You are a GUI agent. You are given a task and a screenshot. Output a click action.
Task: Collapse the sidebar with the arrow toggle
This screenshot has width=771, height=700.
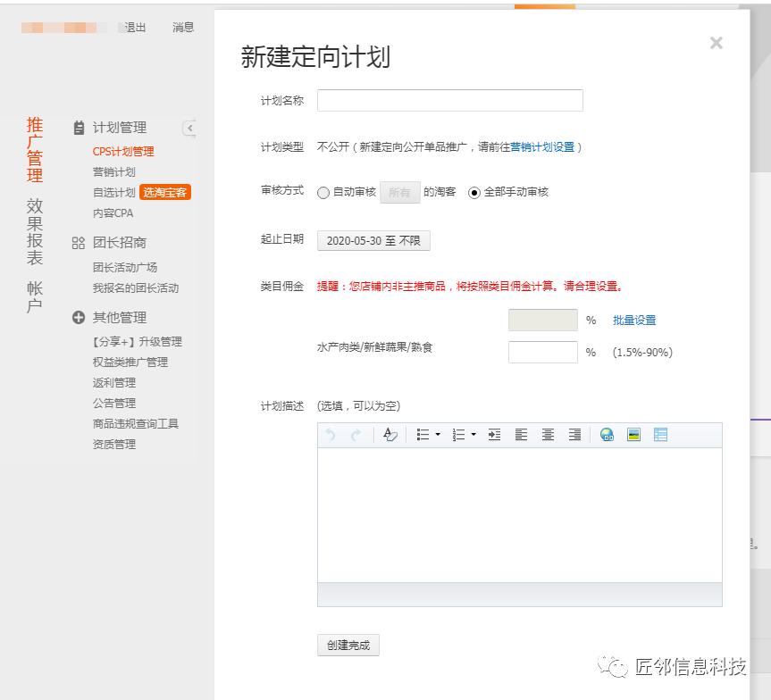coord(189,129)
